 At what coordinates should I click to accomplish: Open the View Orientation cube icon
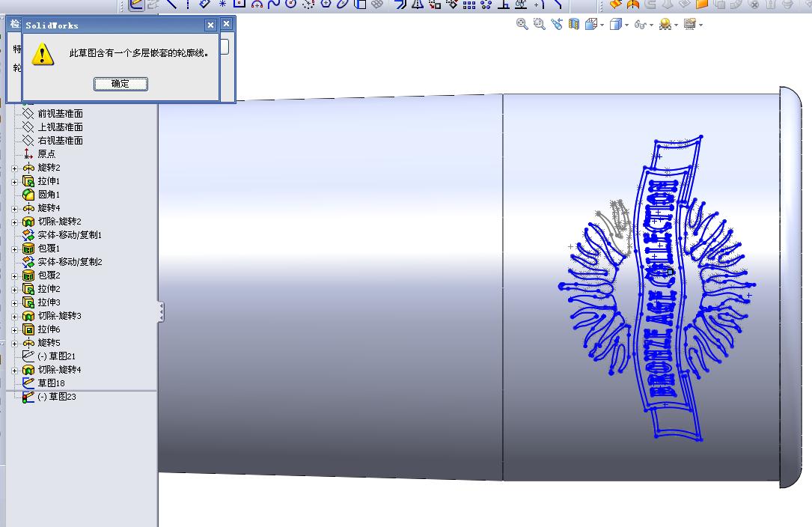[x=591, y=25]
